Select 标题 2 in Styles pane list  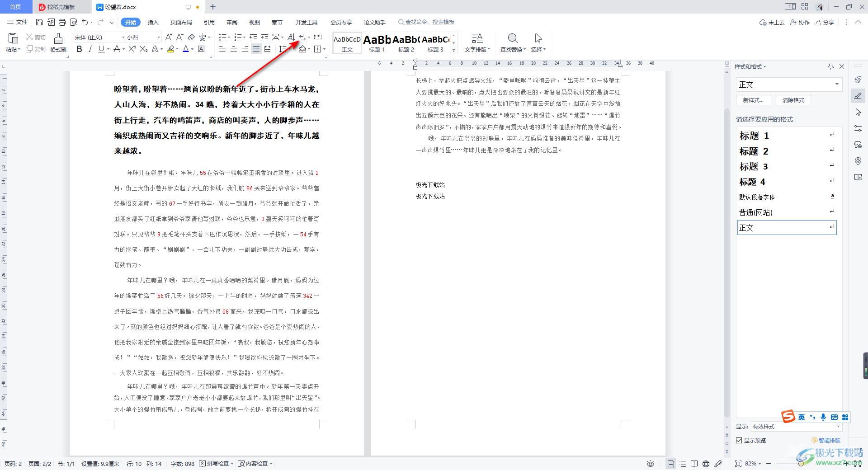(787, 151)
